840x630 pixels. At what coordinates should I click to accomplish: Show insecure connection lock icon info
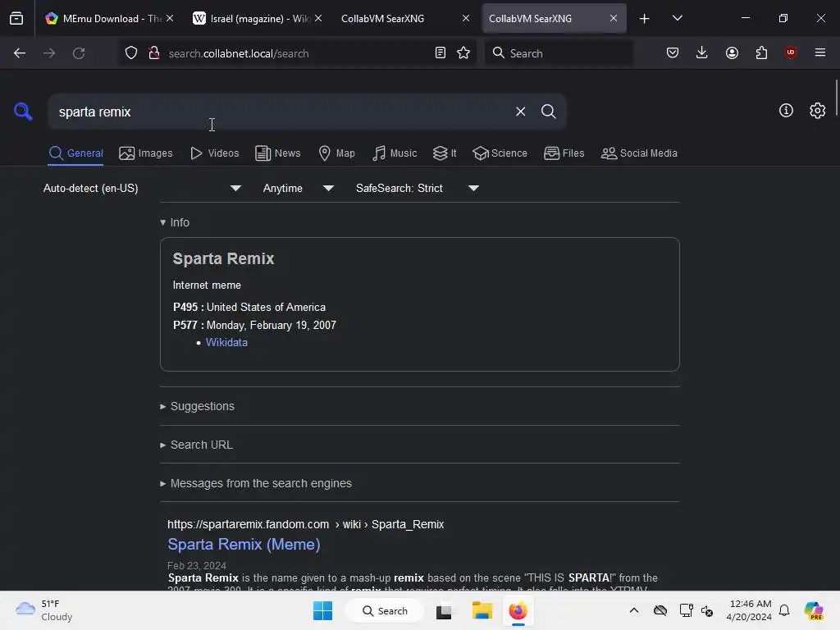coord(154,53)
